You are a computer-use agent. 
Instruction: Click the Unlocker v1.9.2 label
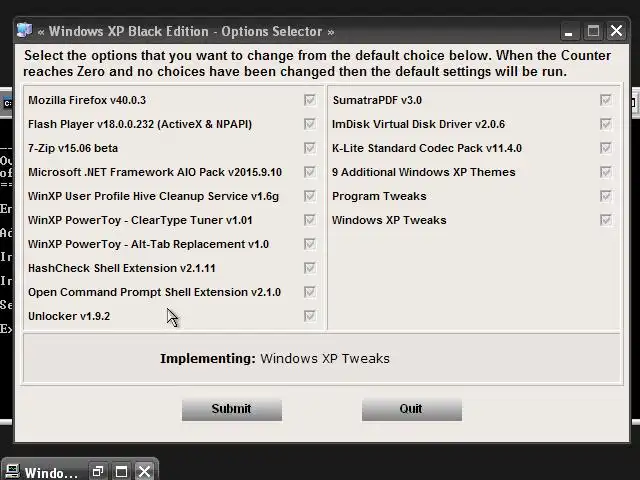click(69, 316)
